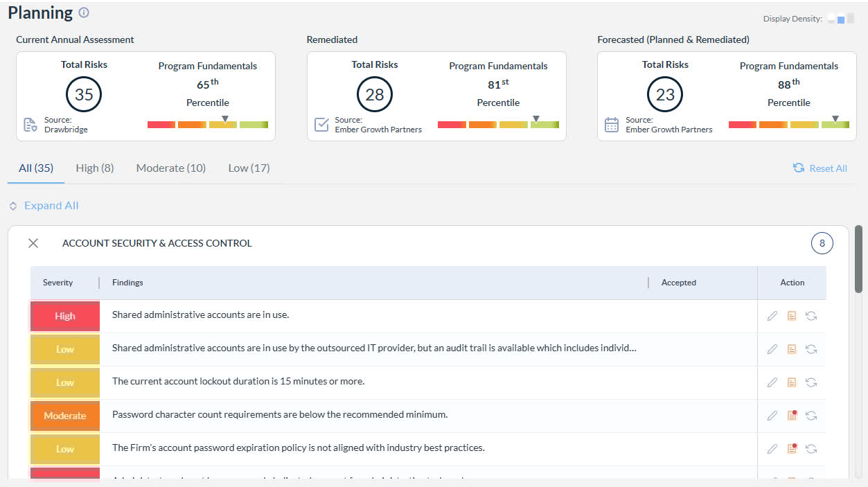Screen dimensions: 868x487
Task: Click the info icon beside Planning title
Action: (x=84, y=12)
